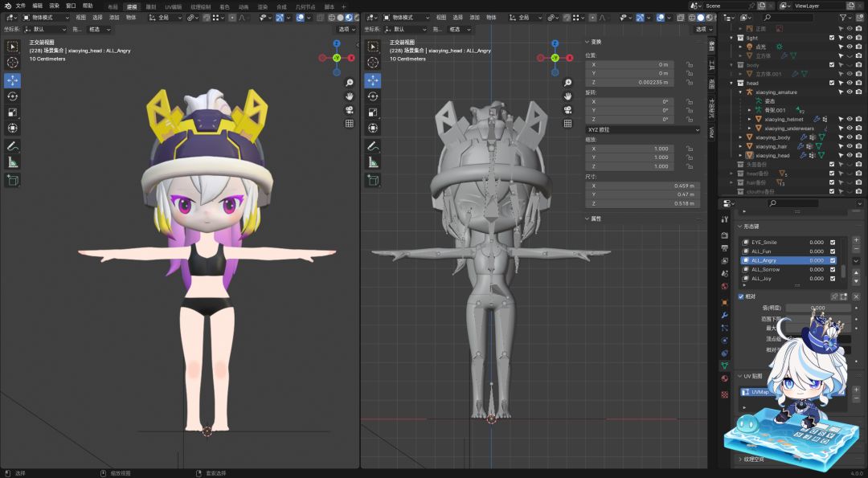Click the blue Blender logo menu
This screenshot has width=868, height=478.
click(8, 6)
